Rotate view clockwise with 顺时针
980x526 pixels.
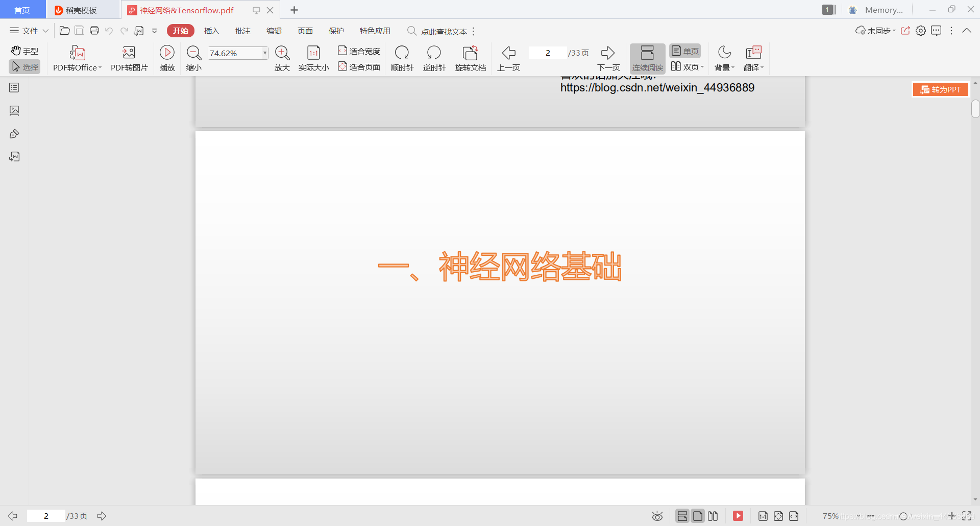pos(402,58)
